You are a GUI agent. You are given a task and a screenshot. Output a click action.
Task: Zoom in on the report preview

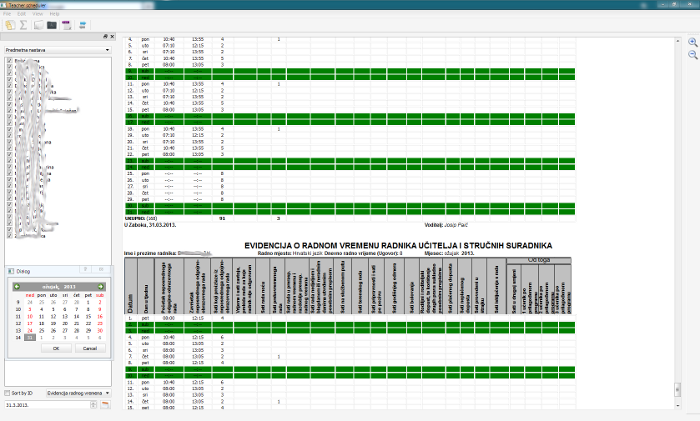coord(692,42)
